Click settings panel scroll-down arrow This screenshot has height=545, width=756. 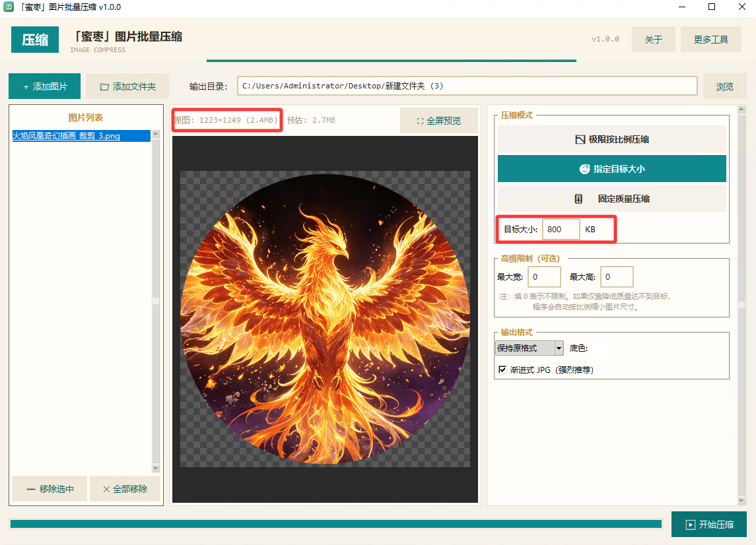741,501
